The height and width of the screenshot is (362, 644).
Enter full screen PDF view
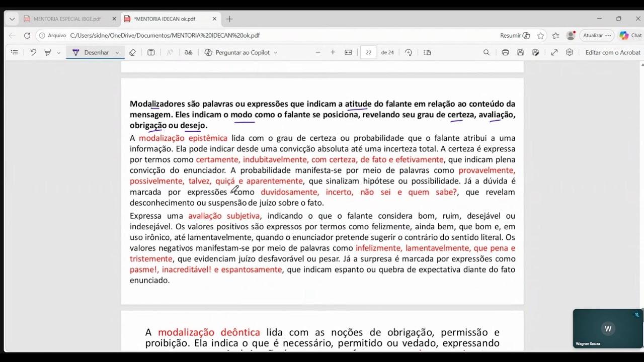point(554,52)
